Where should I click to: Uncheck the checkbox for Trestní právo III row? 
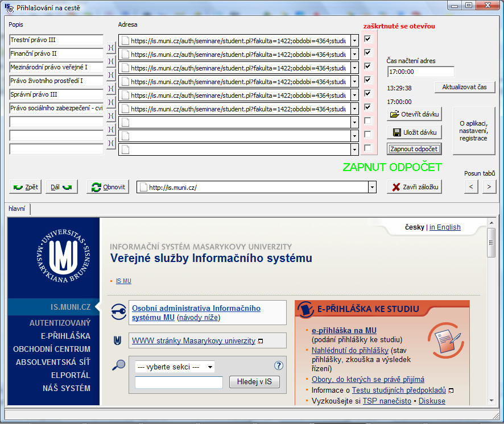pos(367,39)
